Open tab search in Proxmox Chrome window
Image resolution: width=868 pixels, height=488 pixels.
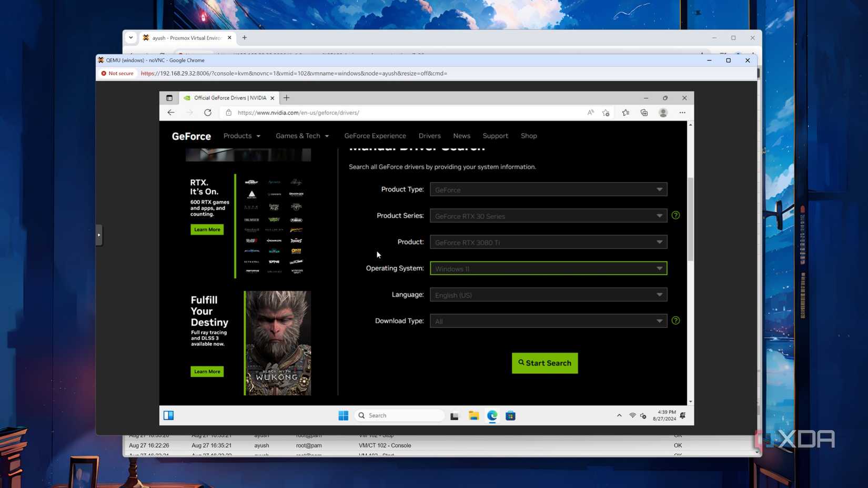[131, 38]
